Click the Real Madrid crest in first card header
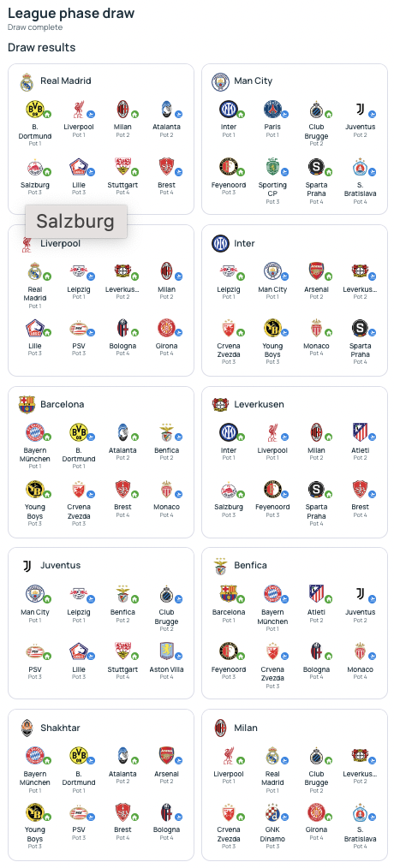This screenshot has height=868, width=394. coord(27,81)
